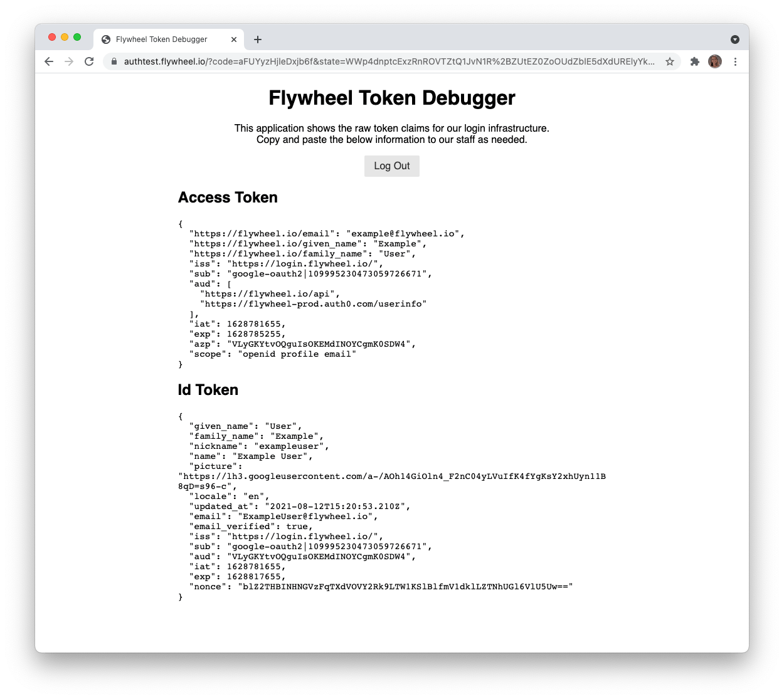Reload the current page

coord(89,61)
